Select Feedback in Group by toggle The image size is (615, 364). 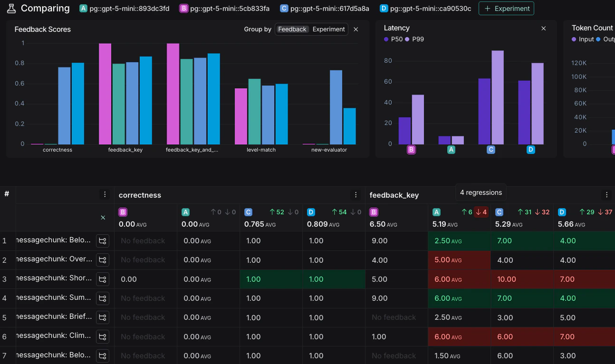(292, 29)
